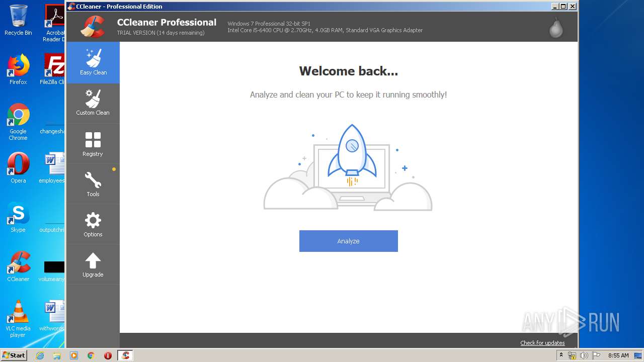Click the CCleaner title bar icon
This screenshot has width=644, height=362.
coord(71,7)
